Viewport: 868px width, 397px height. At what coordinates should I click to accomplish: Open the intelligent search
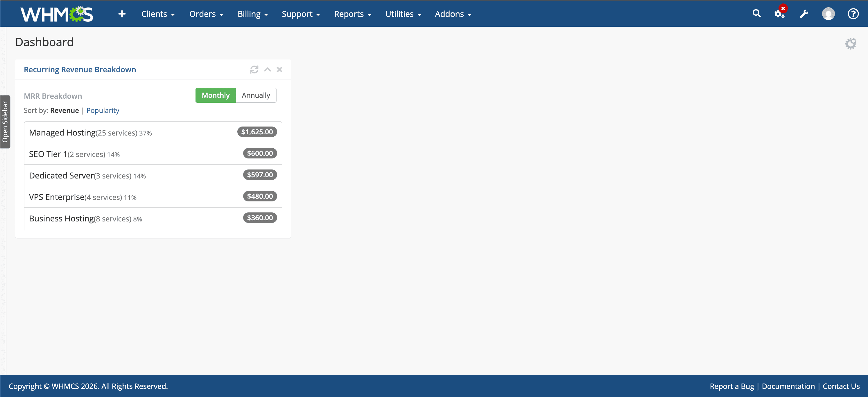(756, 14)
